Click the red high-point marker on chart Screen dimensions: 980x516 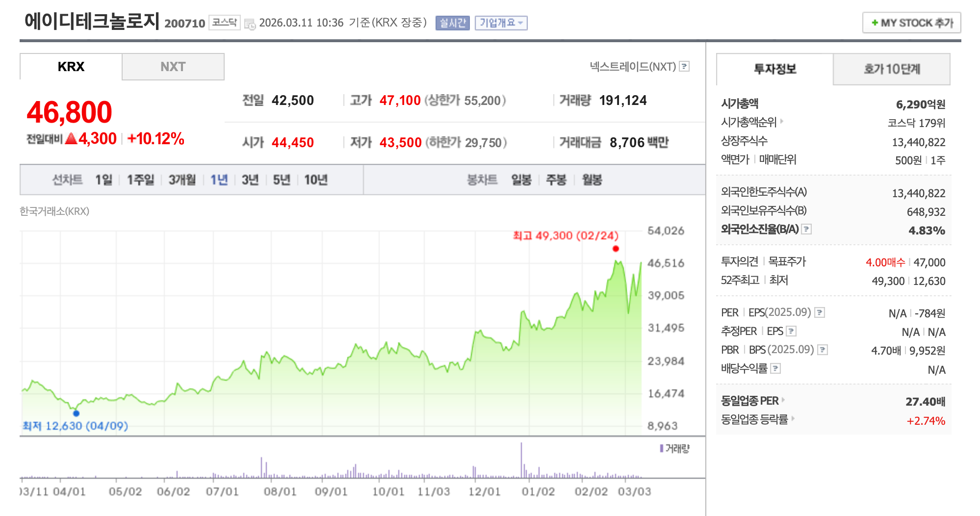pyautogui.click(x=616, y=249)
